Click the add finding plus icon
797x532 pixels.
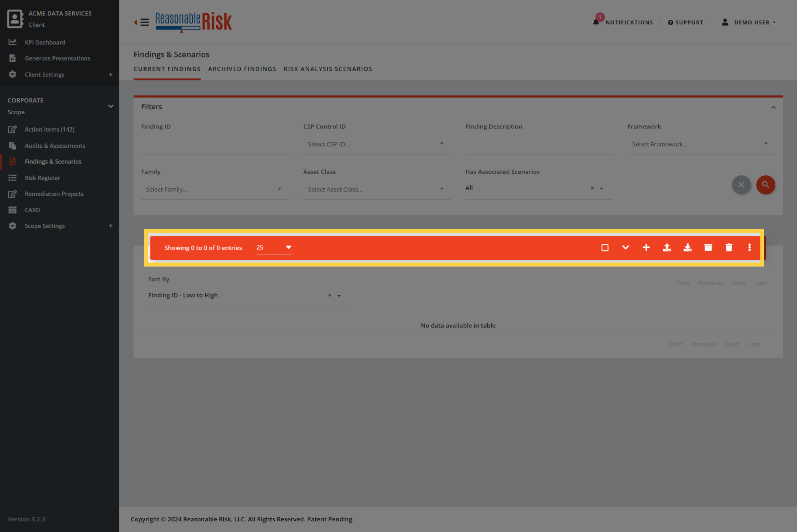(646, 247)
